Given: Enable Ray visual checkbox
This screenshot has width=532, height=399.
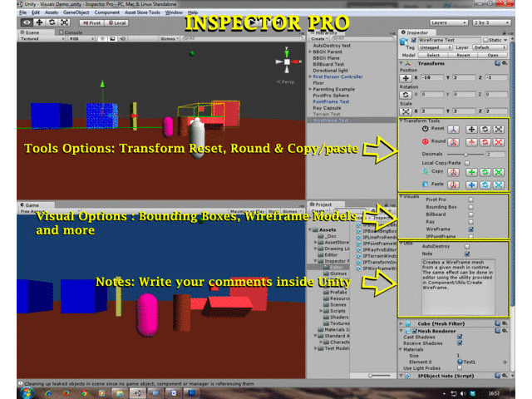Looking at the screenshot, I should [x=471, y=222].
